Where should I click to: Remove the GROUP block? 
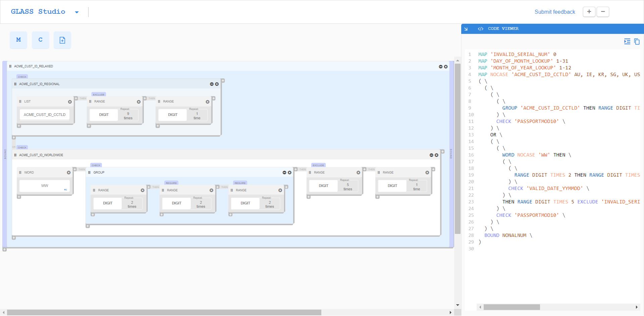[289, 173]
